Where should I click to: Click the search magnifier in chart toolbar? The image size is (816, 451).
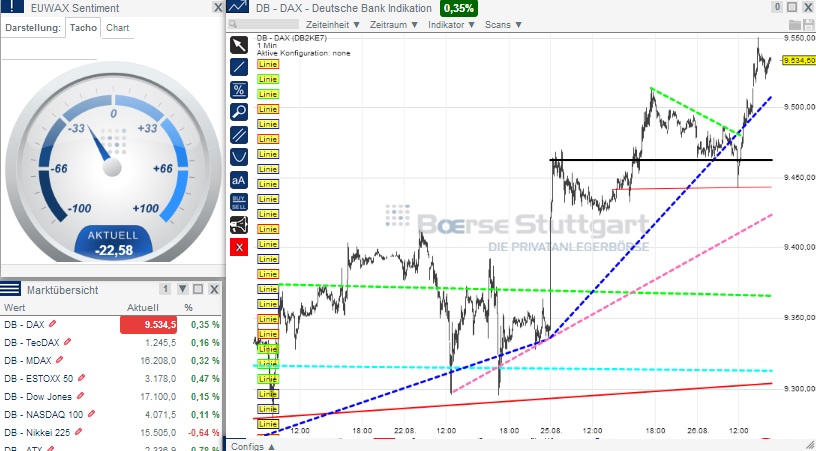point(233,24)
